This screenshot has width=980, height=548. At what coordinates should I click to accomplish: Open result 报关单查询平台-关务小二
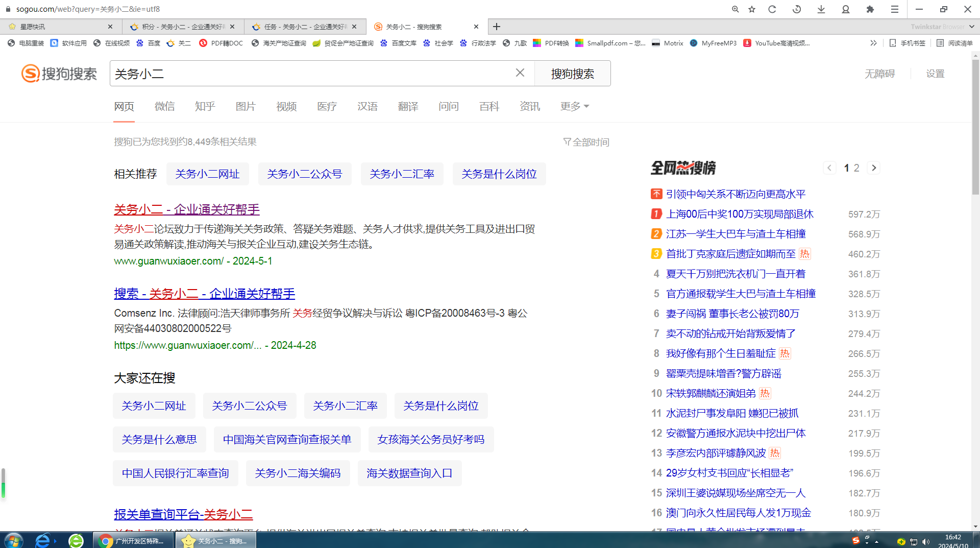[183, 514]
